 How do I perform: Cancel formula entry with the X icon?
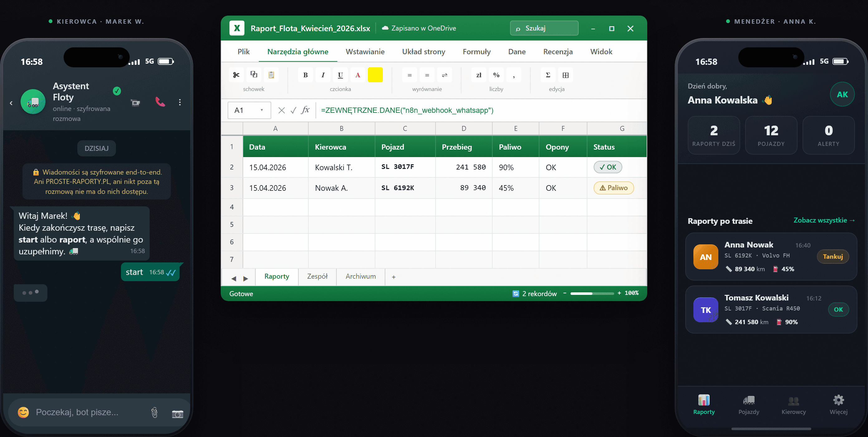coord(282,110)
